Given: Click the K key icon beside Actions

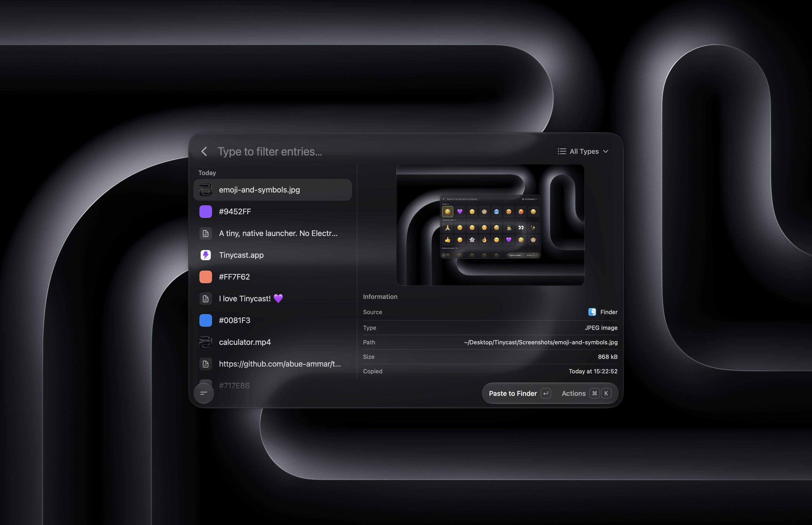Looking at the screenshot, I should click(x=606, y=393).
